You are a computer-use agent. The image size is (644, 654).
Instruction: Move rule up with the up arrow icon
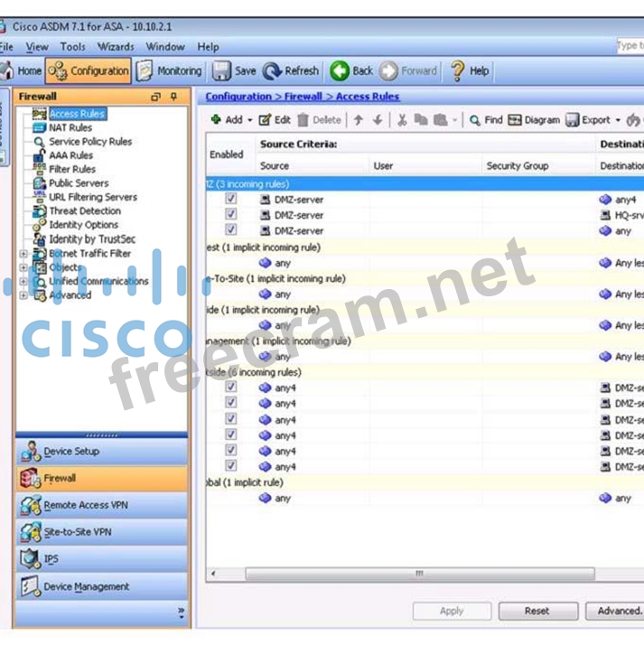pyautogui.click(x=359, y=120)
